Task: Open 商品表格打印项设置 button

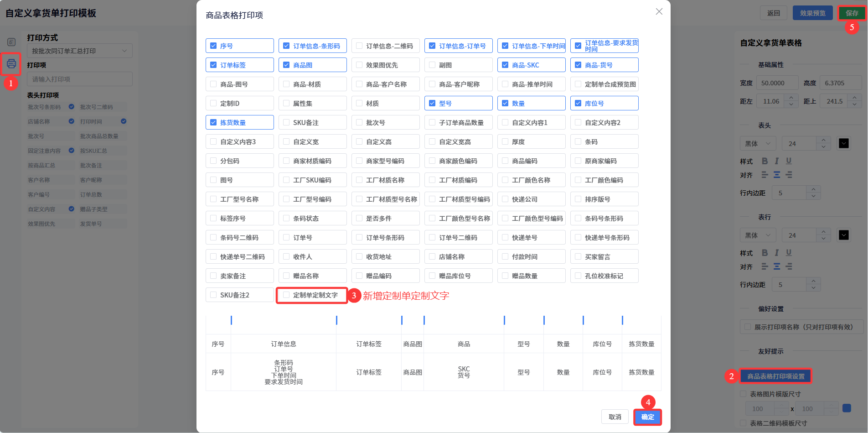Action: (775, 376)
